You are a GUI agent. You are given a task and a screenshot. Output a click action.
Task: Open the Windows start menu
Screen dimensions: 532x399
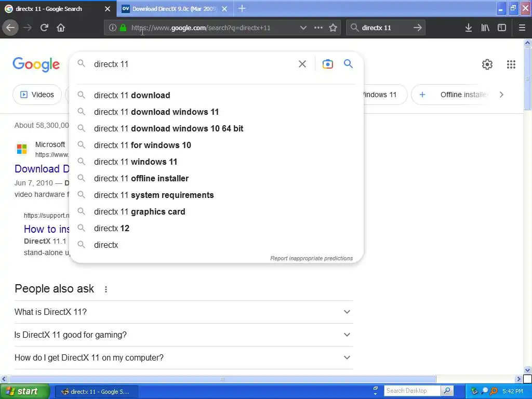pos(24,392)
